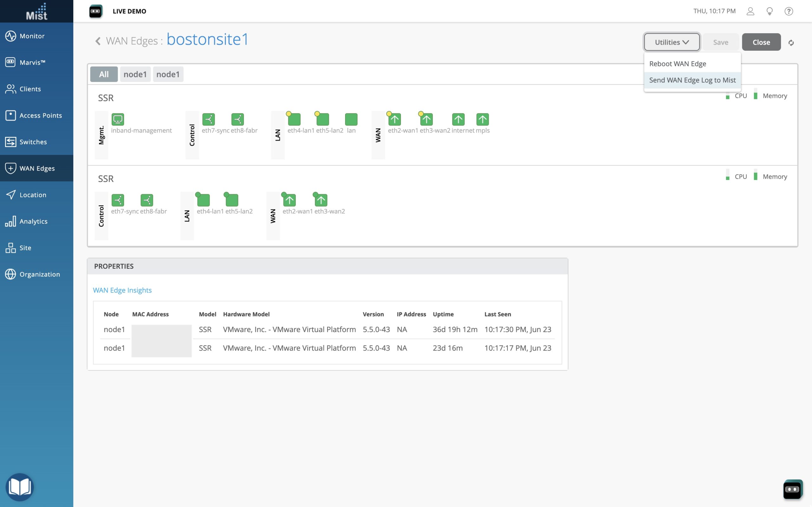Image resolution: width=812 pixels, height=507 pixels.
Task: Open the Marvis chatbot icon at bottom right
Action: pos(793,489)
